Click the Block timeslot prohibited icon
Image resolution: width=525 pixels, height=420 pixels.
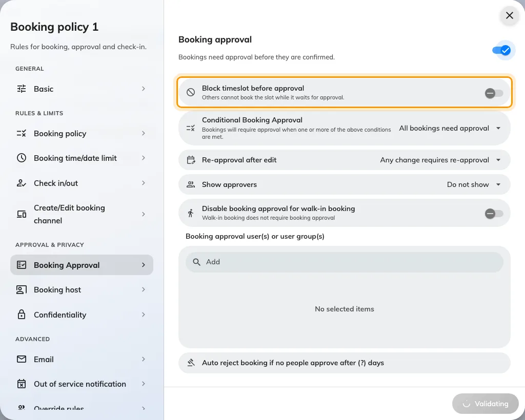coord(191,92)
